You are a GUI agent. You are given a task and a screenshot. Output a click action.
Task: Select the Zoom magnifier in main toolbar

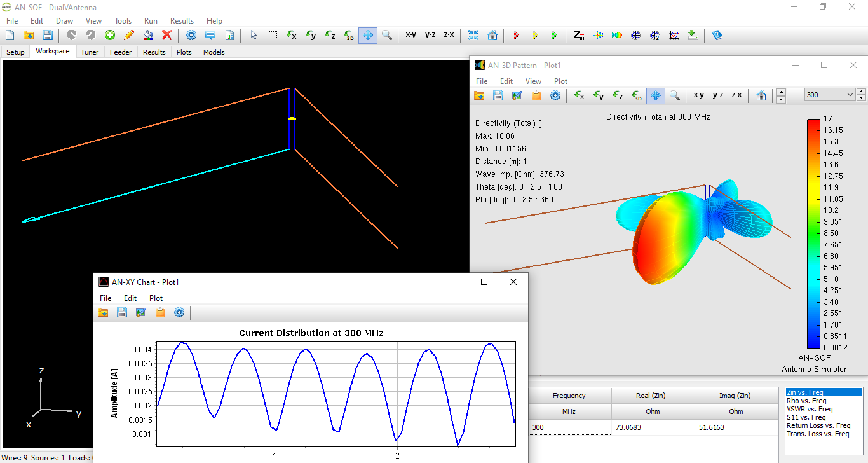387,36
